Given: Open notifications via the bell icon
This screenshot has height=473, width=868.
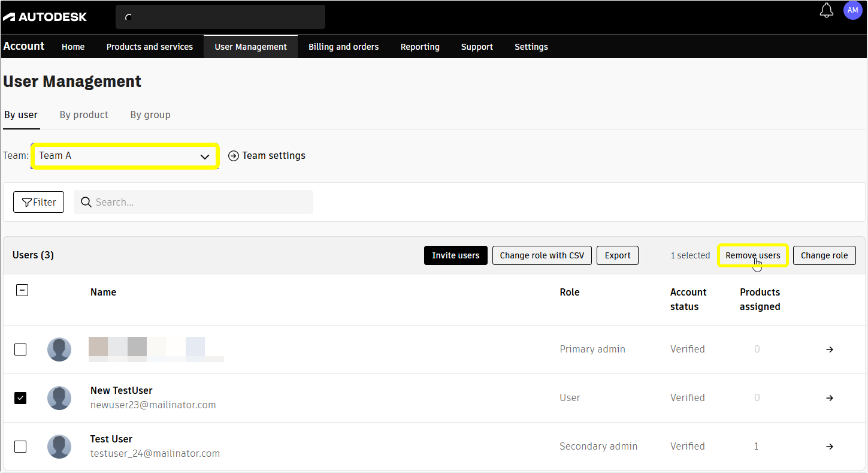Looking at the screenshot, I should 826,10.
